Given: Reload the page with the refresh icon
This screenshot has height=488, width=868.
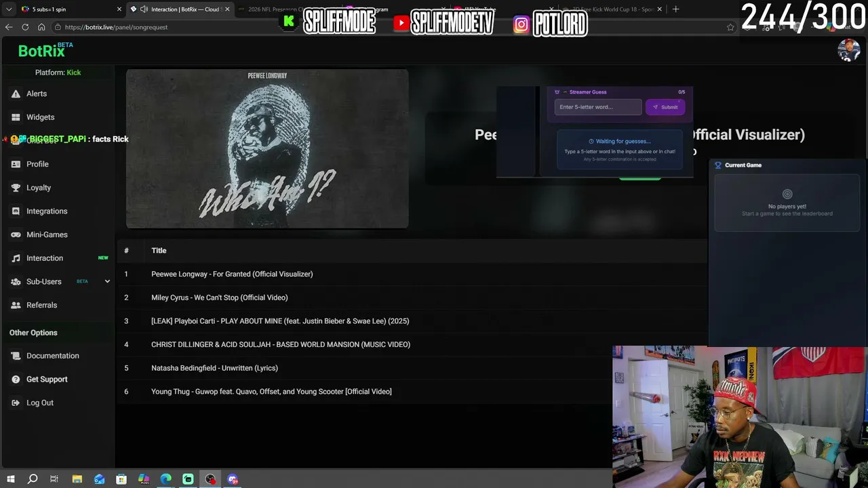Looking at the screenshot, I should coord(25,27).
